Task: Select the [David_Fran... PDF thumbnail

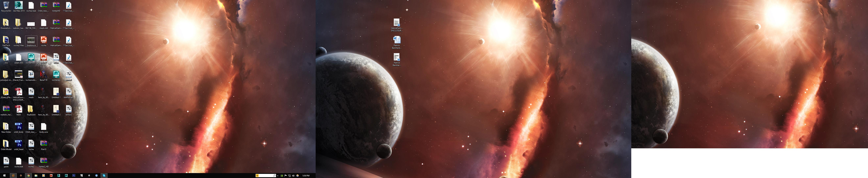Action: coord(19,76)
